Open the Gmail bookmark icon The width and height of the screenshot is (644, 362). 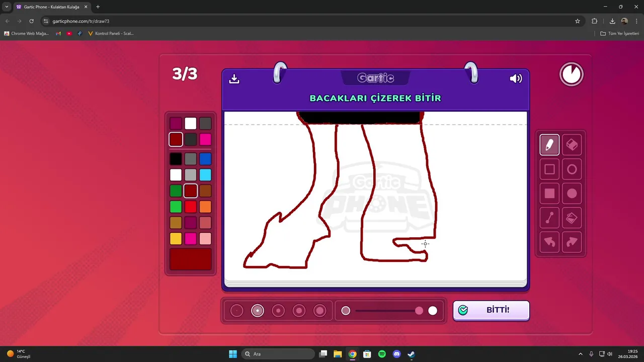58,34
